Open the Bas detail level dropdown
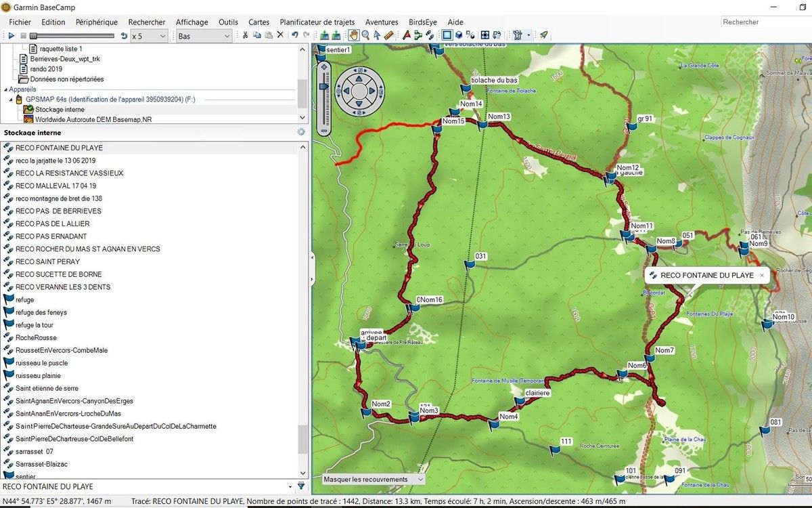Image resolution: width=812 pixels, height=508 pixels. [x=204, y=36]
